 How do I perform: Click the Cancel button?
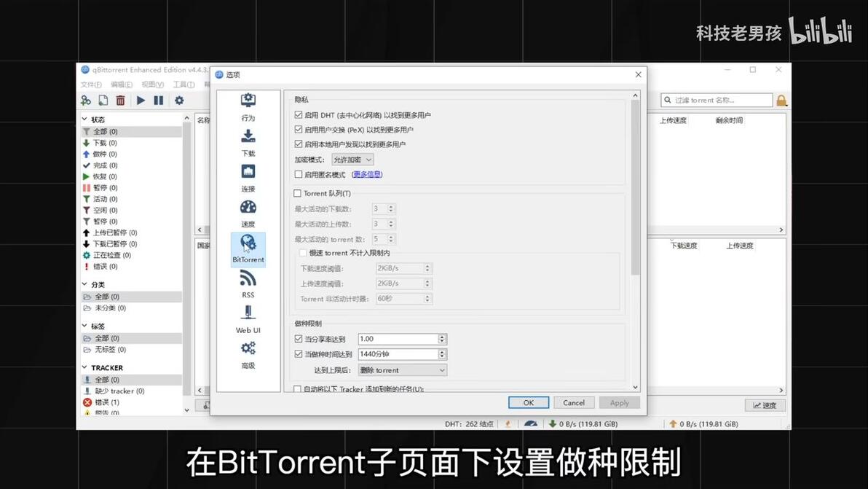coord(574,402)
